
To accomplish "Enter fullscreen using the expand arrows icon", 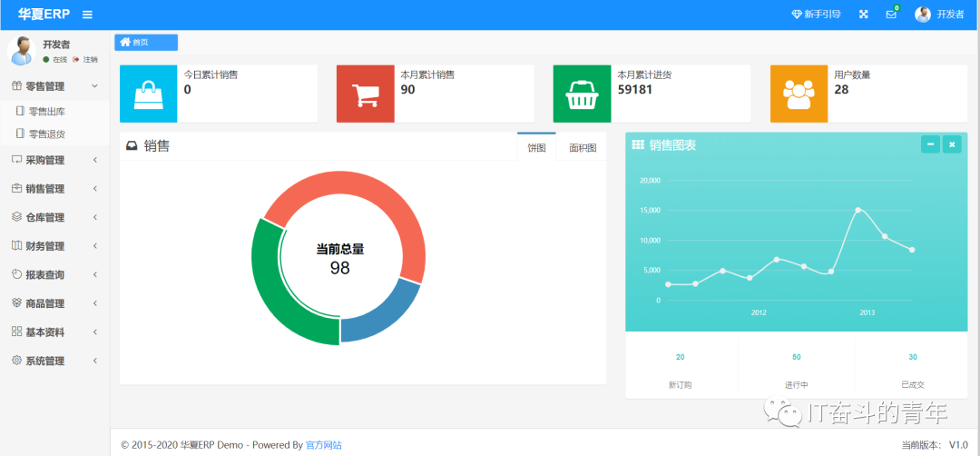I will pyautogui.click(x=864, y=15).
